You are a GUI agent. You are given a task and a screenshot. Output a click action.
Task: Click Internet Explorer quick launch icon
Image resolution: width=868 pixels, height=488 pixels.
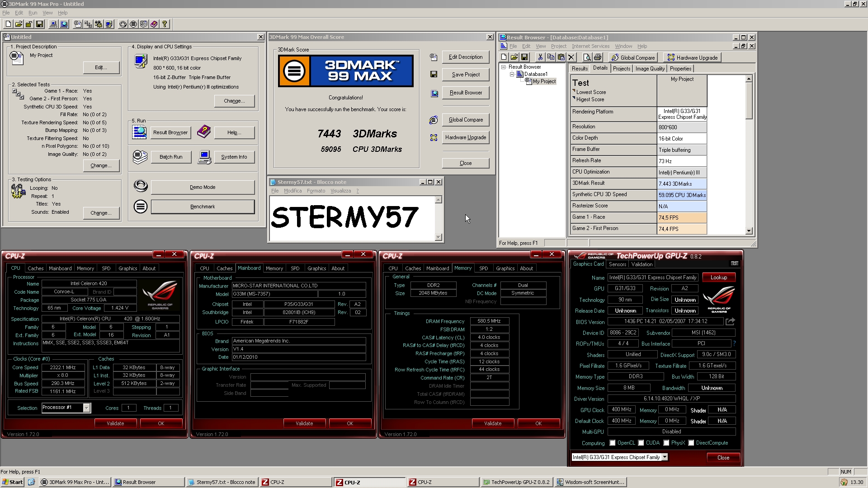(31, 482)
